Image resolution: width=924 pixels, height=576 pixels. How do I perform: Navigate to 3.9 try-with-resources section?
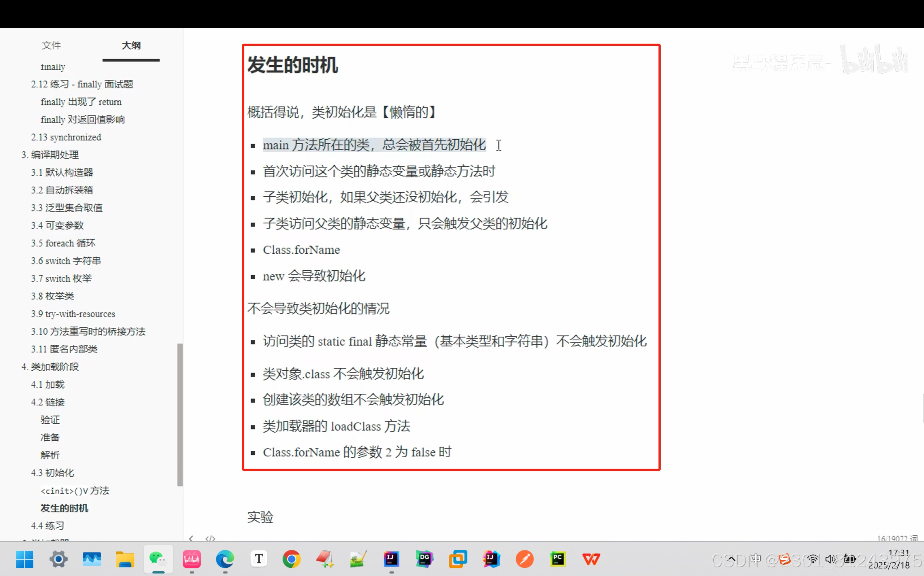click(73, 314)
